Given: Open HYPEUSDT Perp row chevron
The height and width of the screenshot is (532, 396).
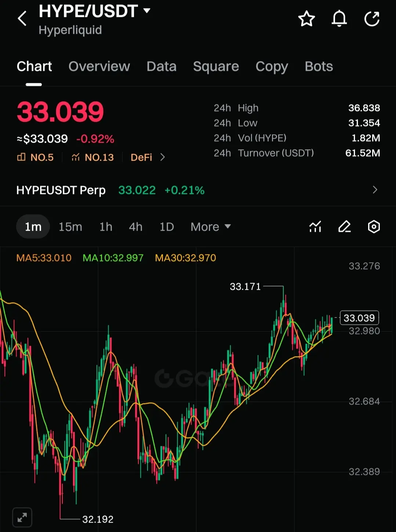Looking at the screenshot, I should [375, 190].
